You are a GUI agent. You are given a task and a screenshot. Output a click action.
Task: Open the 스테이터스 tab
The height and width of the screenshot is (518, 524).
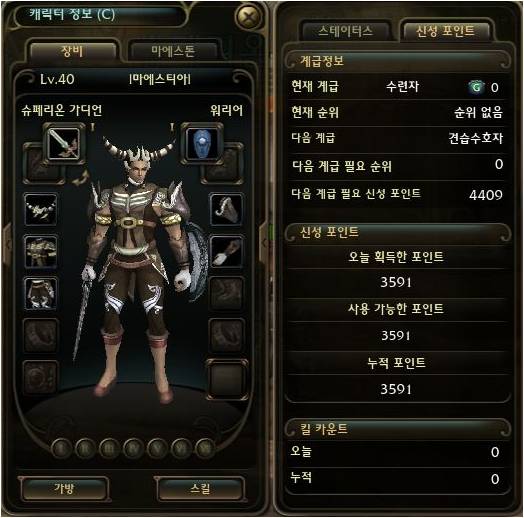[346, 31]
